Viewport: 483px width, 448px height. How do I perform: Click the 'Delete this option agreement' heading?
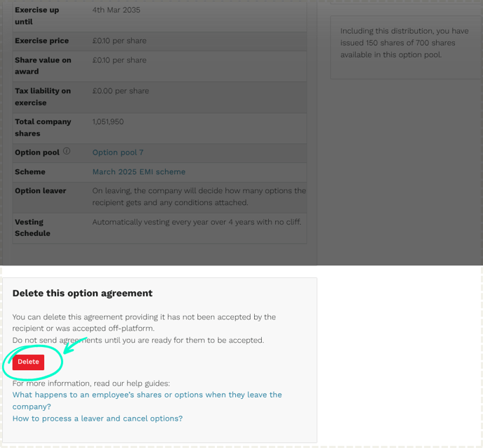[82, 293]
